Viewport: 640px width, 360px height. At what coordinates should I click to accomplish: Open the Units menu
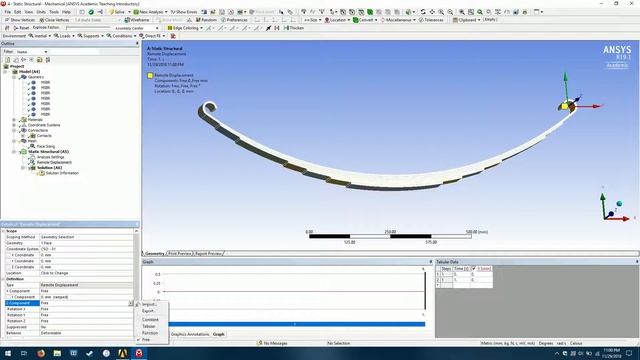41,12
